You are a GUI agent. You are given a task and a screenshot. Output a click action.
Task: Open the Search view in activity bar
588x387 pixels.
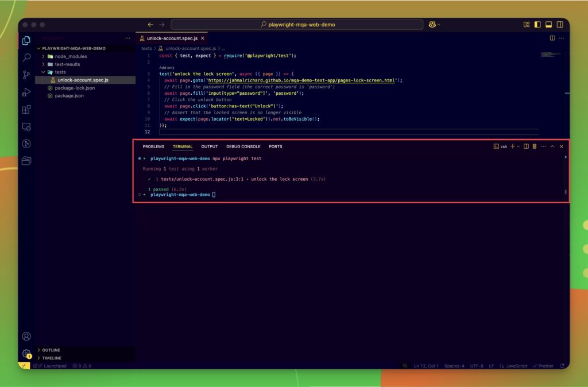point(26,57)
